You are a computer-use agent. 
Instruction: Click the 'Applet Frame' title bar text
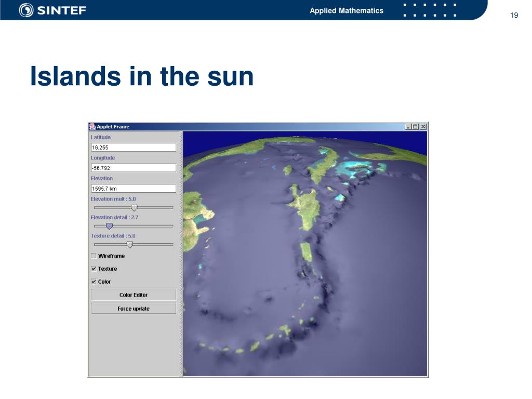pyautogui.click(x=113, y=127)
